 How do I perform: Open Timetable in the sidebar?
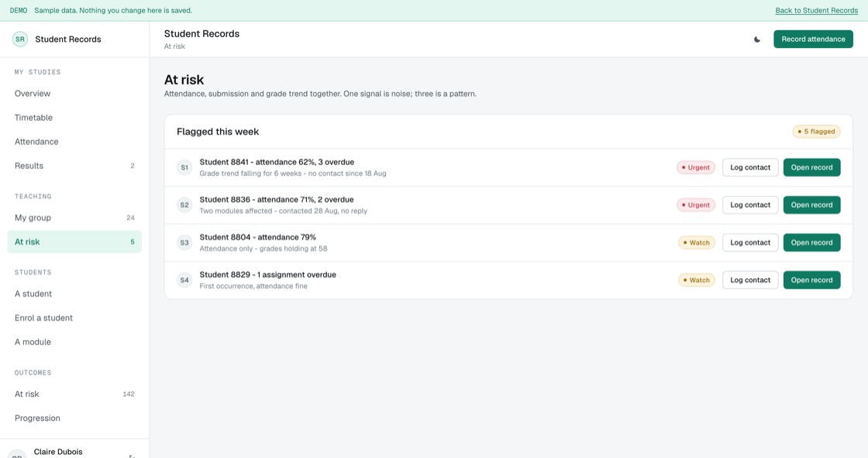(x=74, y=118)
